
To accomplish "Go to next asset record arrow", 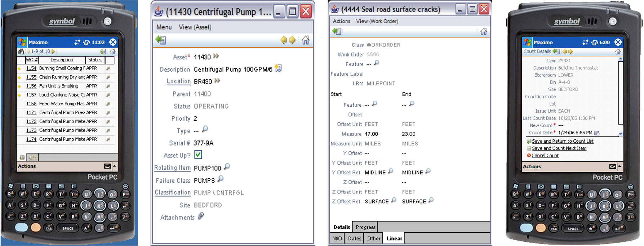I will tap(293, 40).
